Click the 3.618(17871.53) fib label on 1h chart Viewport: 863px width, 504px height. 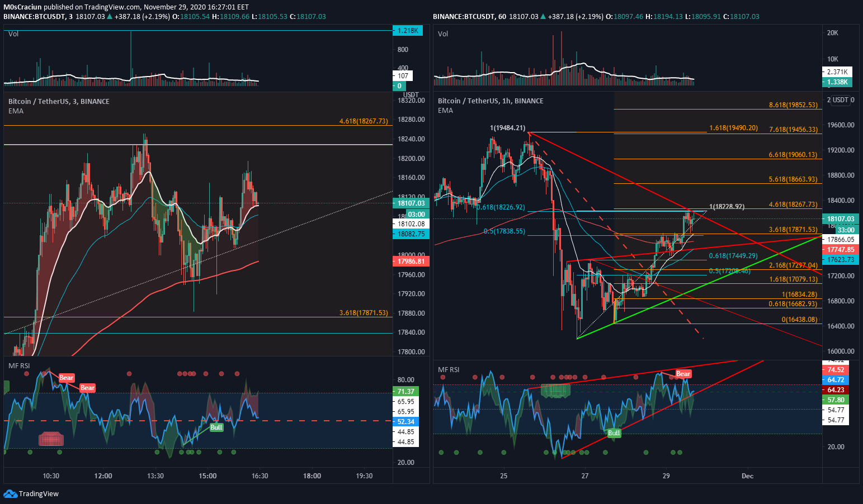click(793, 230)
